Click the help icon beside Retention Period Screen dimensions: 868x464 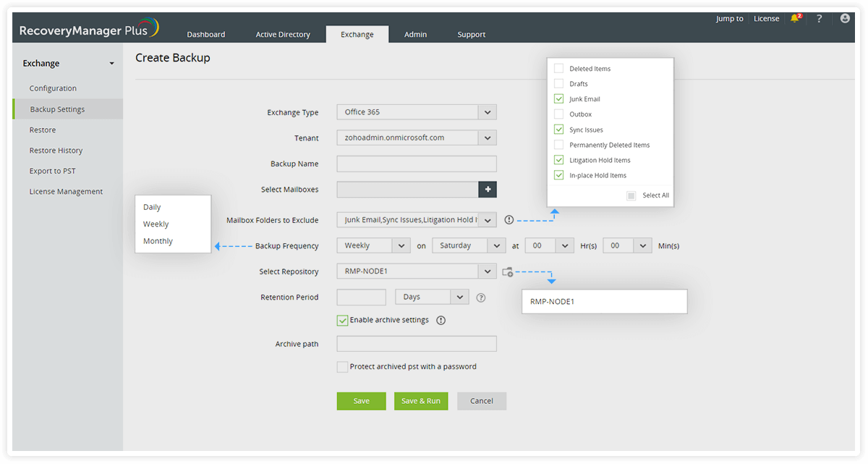point(481,298)
